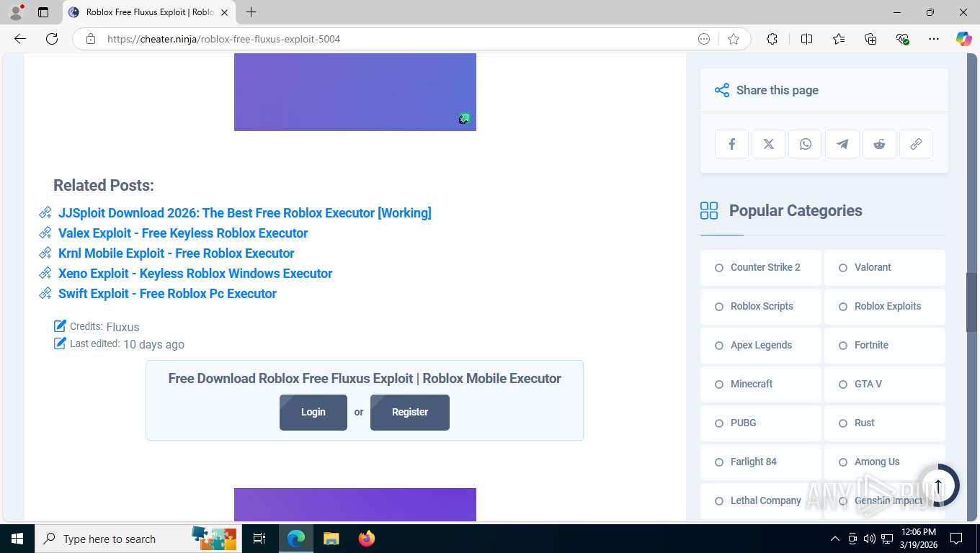Viewport: 980px width, 553px height.
Task: Close the Roblox Free Fluxus tab
Action: point(224,12)
